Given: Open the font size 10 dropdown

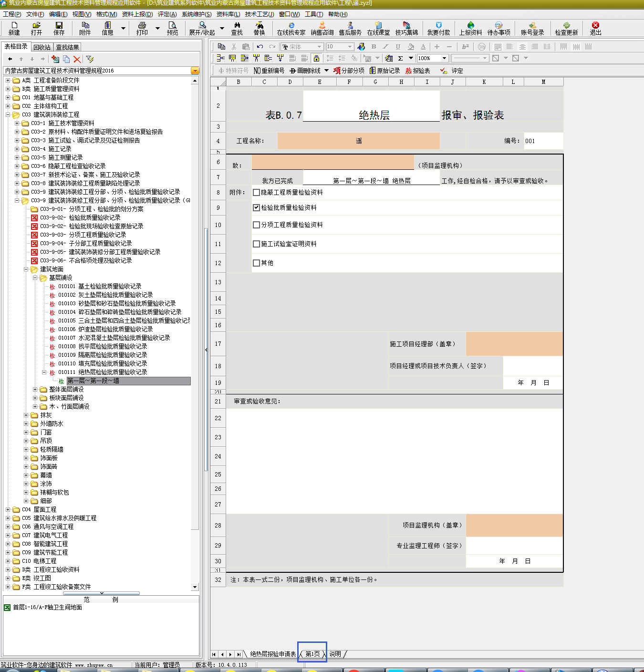Looking at the screenshot, I should point(350,47).
